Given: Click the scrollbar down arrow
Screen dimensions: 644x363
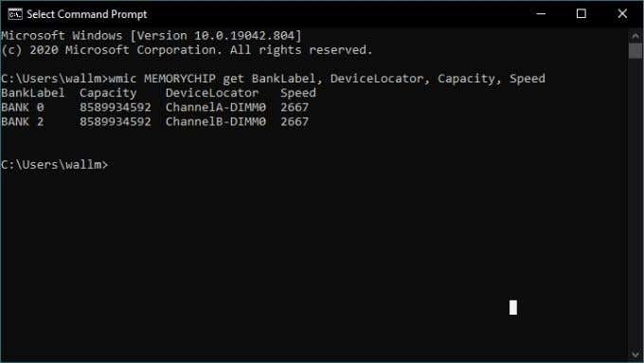Looking at the screenshot, I should (x=635, y=354).
